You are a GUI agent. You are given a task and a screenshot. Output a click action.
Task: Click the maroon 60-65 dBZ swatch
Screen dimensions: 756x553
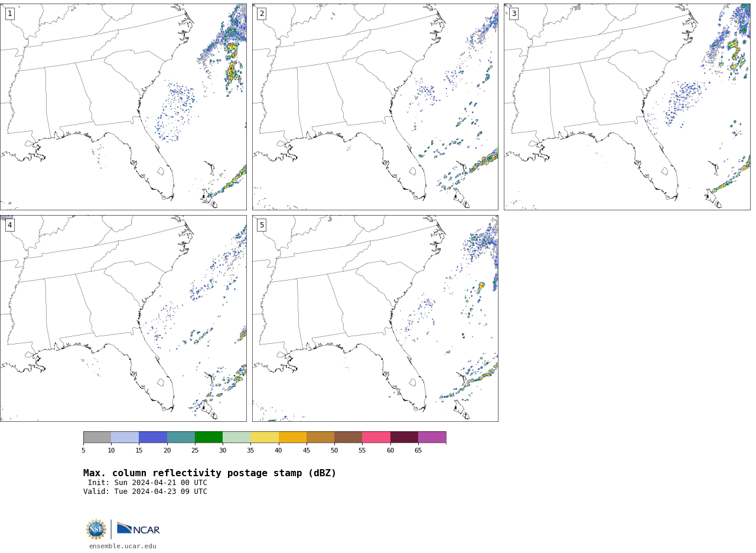point(404,437)
